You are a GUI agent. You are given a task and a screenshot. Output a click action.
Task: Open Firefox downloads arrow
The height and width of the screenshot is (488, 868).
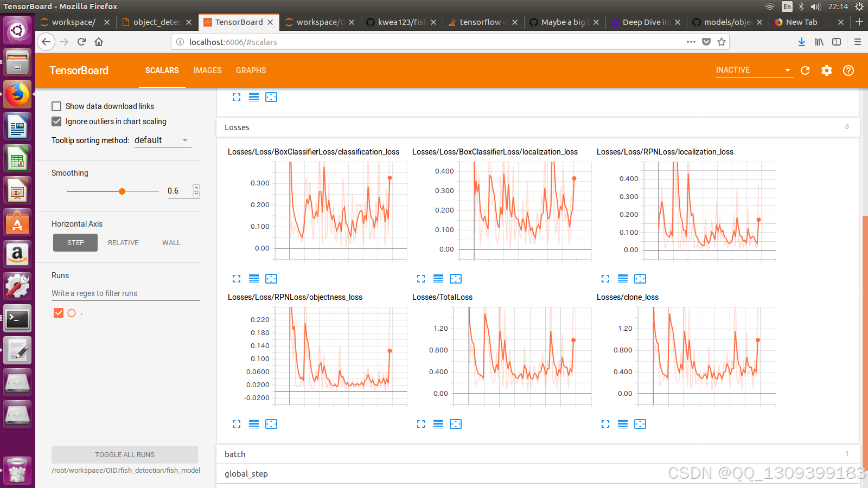[x=802, y=42]
